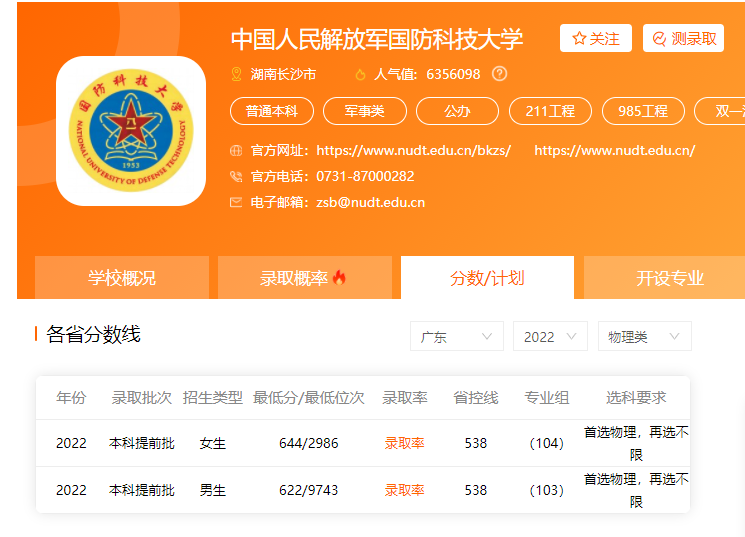Click the 省控线 column header
The width and height of the screenshot is (745, 537).
coord(476,398)
